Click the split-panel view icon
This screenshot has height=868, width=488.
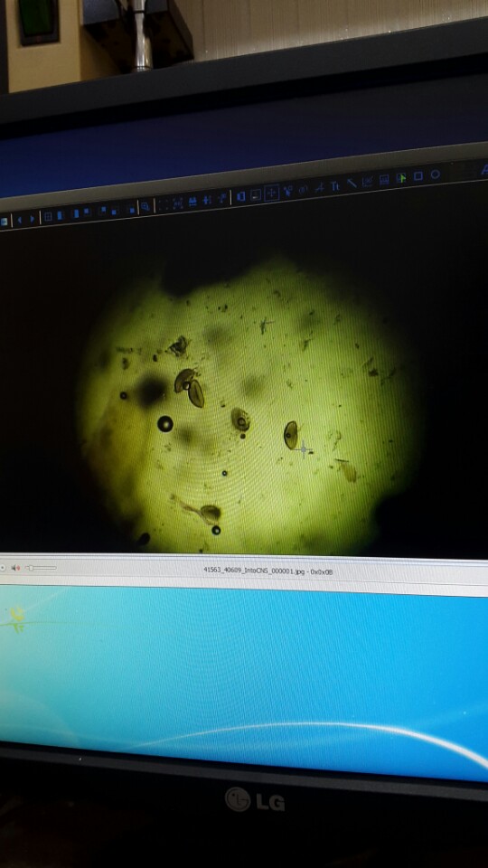coord(241,195)
